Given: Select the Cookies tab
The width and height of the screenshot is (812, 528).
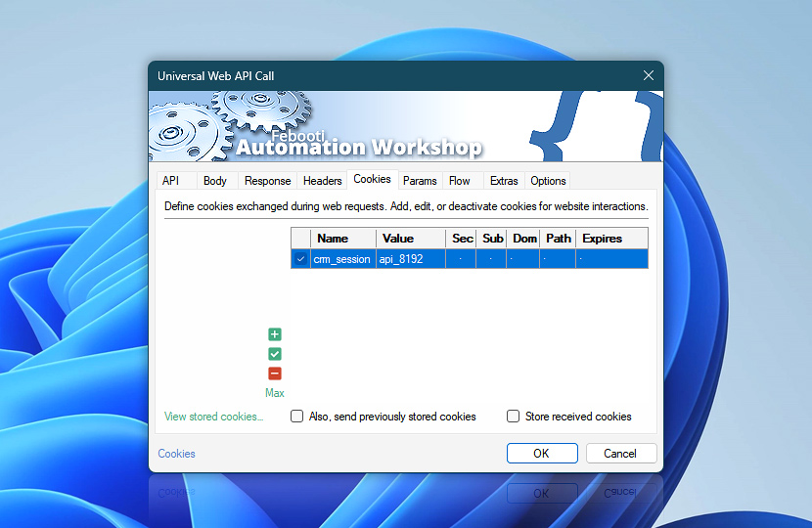Looking at the screenshot, I should [372, 179].
